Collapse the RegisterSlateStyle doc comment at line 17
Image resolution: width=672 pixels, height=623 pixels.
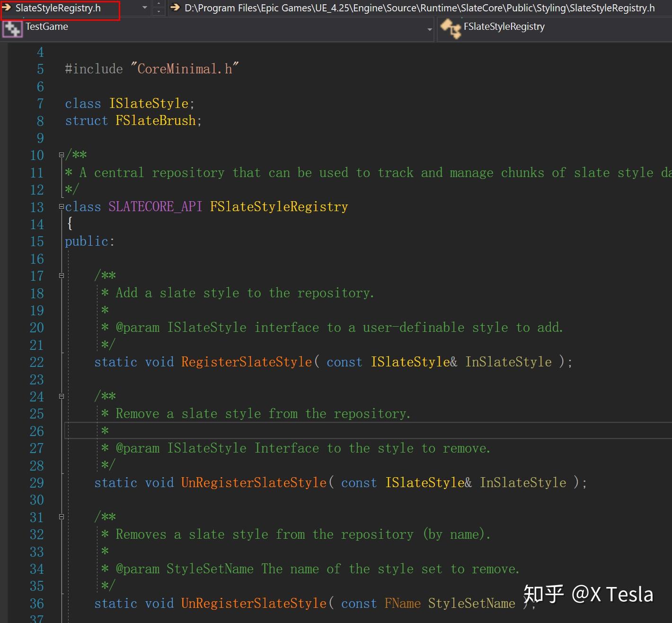click(x=62, y=275)
